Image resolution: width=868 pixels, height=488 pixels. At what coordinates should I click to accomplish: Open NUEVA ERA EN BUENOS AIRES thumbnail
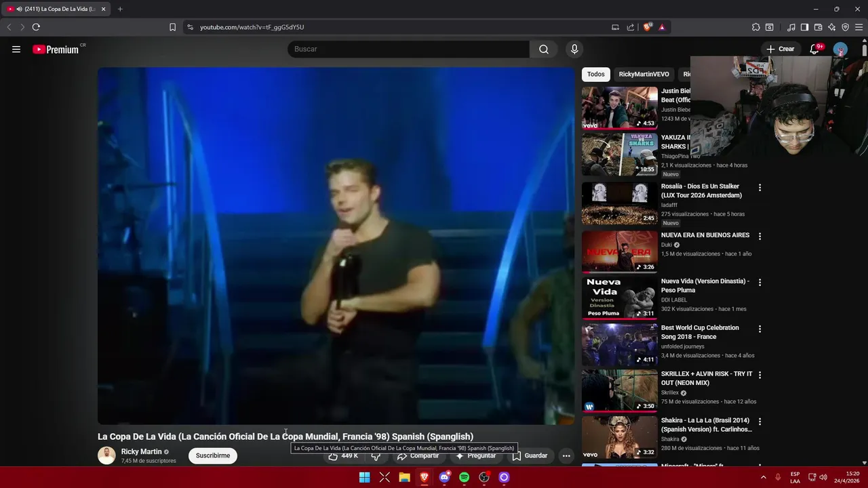coord(620,251)
